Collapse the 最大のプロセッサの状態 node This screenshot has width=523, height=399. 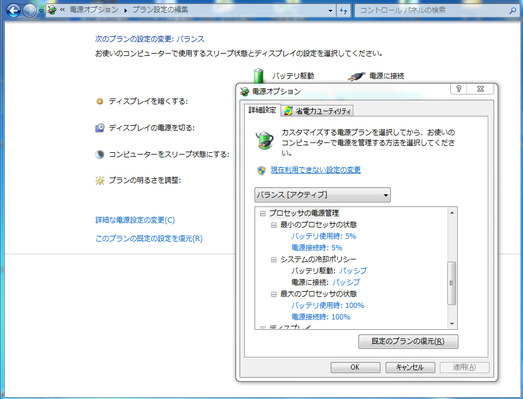pos(274,294)
